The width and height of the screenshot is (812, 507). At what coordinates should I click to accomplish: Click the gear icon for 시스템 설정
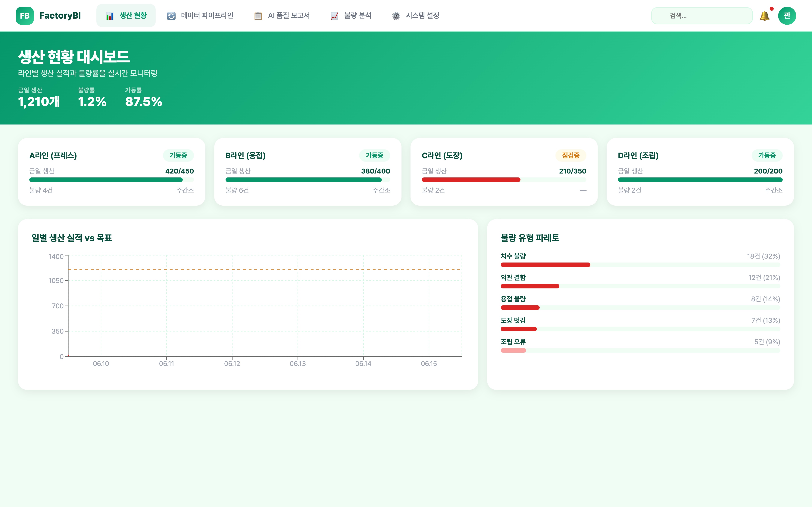(396, 16)
